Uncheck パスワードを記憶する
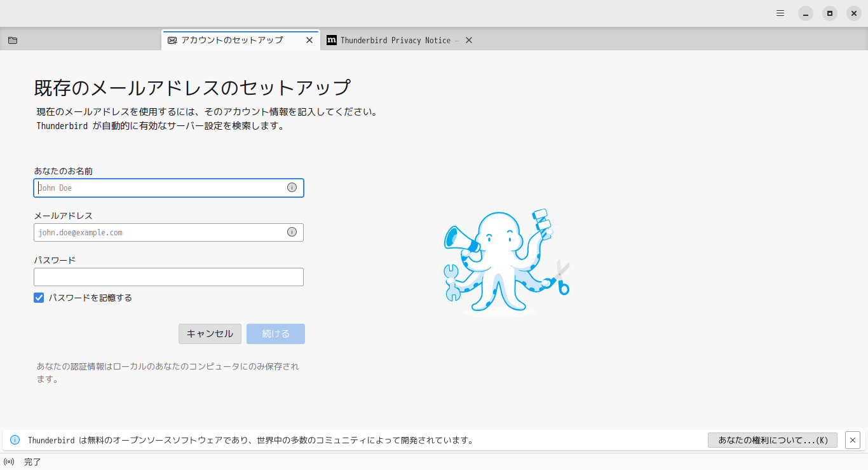The height and width of the screenshot is (470, 868). [39, 297]
